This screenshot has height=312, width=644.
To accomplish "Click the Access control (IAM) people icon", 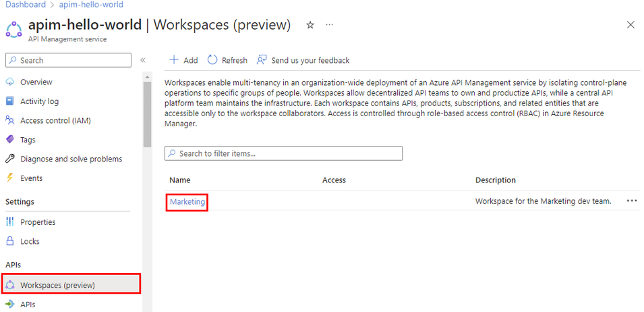I will click(x=10, y=120).
